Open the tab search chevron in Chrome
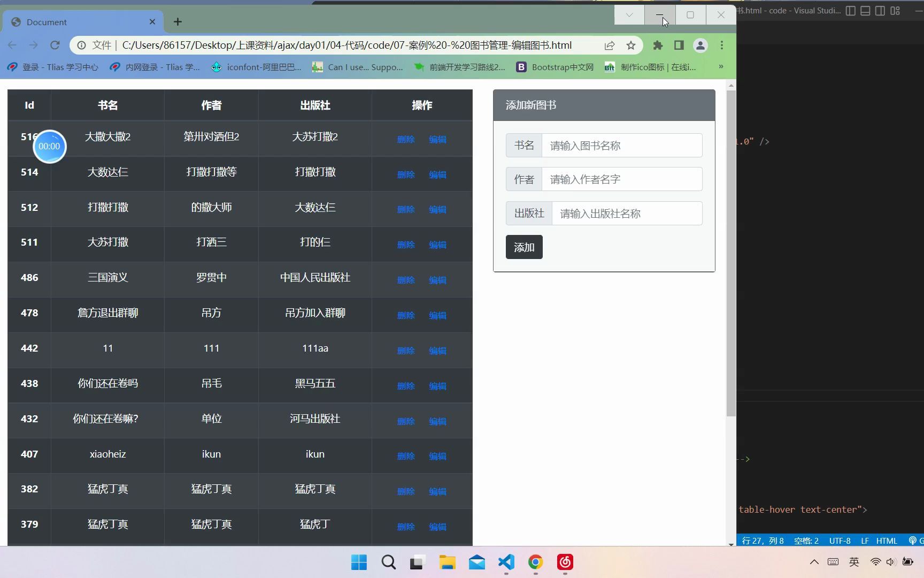 pyautogui.click(x=629, y=15)
